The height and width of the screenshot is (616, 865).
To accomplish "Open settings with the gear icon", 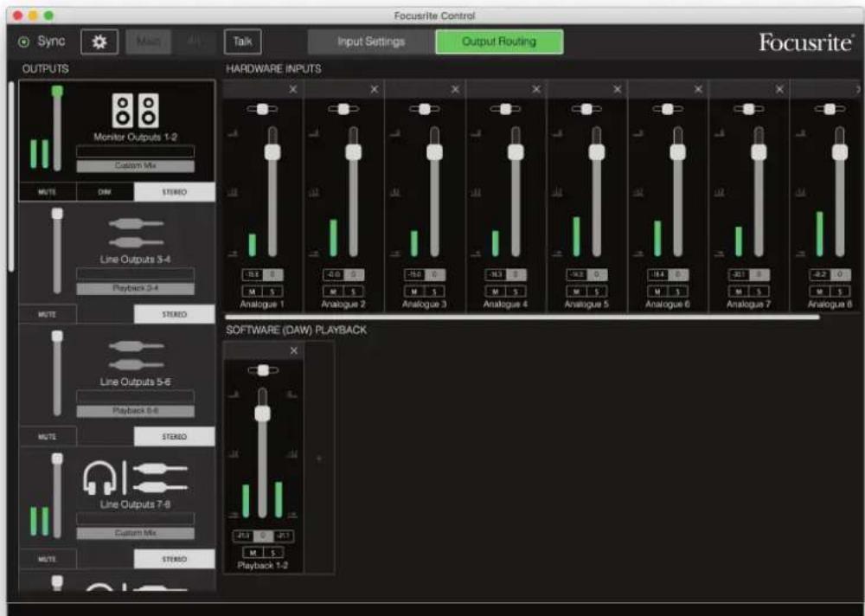I will (99, 42).
